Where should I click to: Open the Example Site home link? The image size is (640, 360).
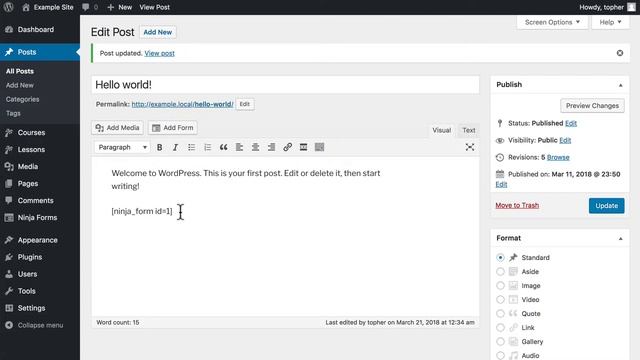point(48,7)
